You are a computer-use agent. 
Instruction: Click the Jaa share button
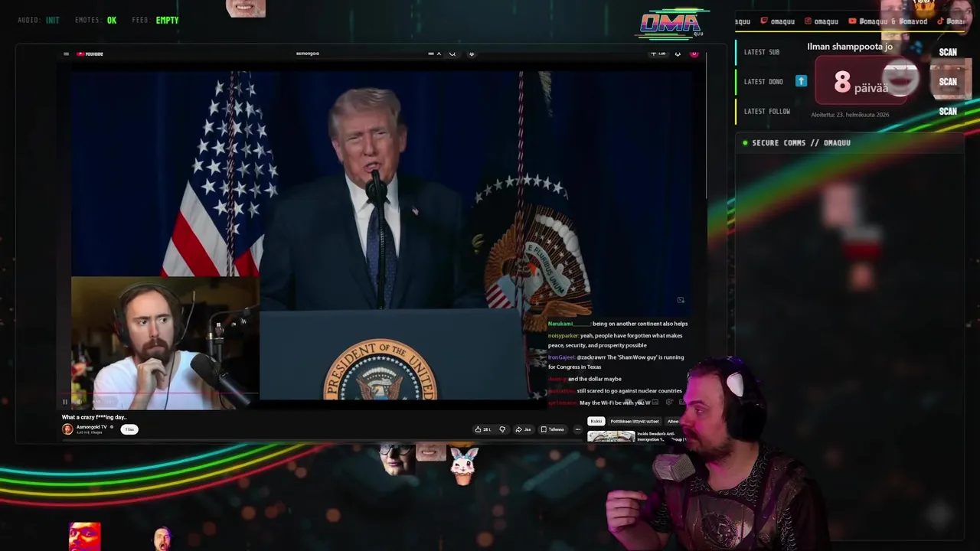[x=524, y=429]
